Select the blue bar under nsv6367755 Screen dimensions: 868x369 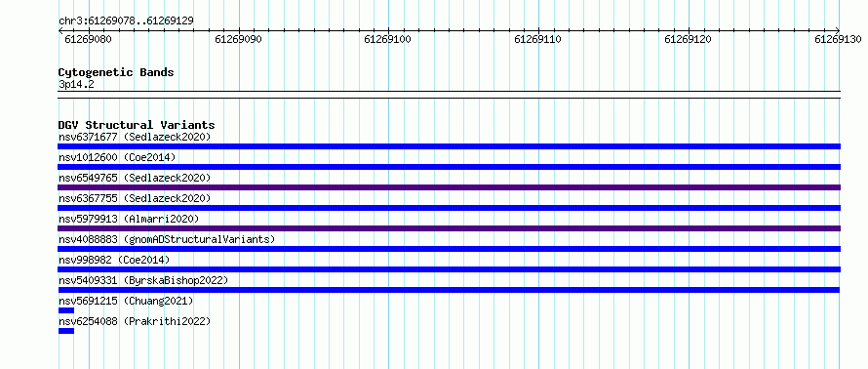click(449, 208)
